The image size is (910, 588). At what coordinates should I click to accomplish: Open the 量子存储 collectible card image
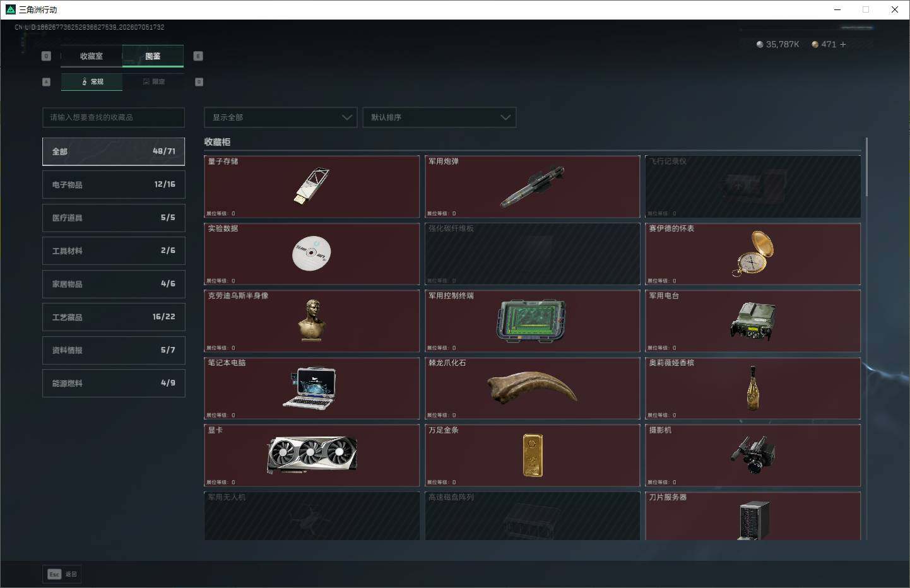(x=312, y=186)
